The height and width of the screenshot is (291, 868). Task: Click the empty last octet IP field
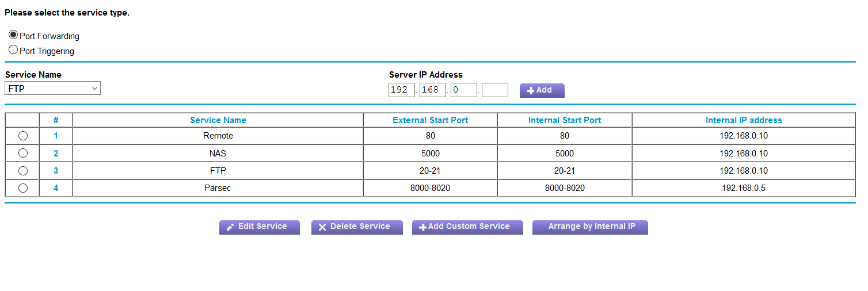[x=494, y=90]
